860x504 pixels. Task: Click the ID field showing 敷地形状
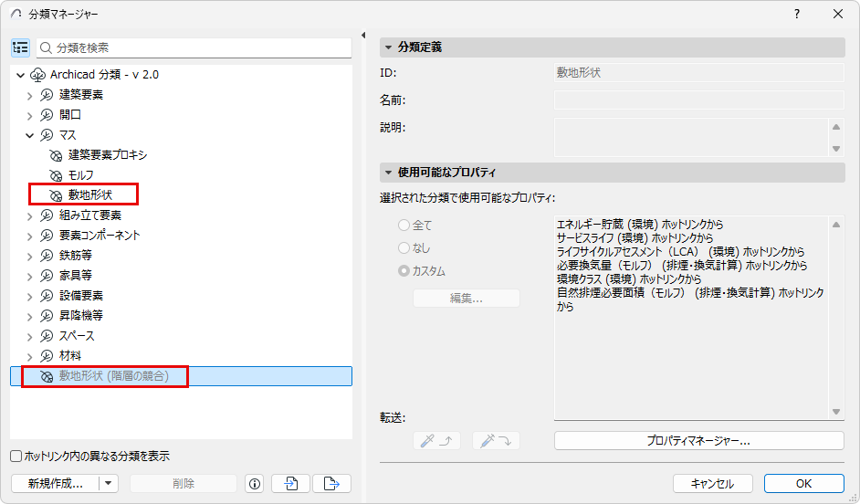point(699,73)
